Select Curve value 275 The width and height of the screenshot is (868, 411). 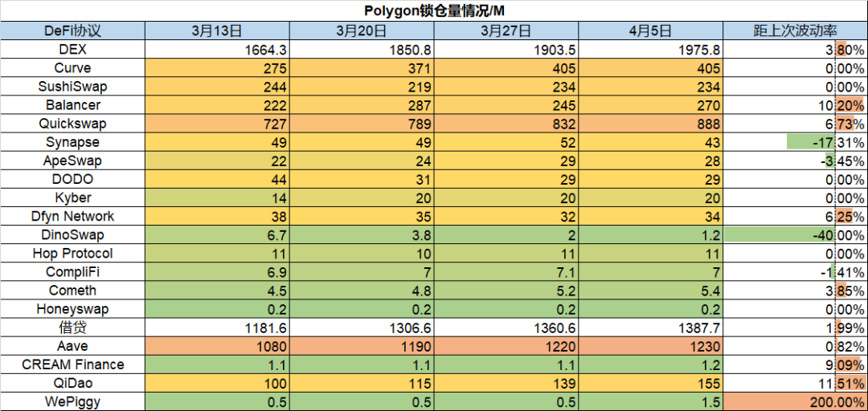pos(217,68)
